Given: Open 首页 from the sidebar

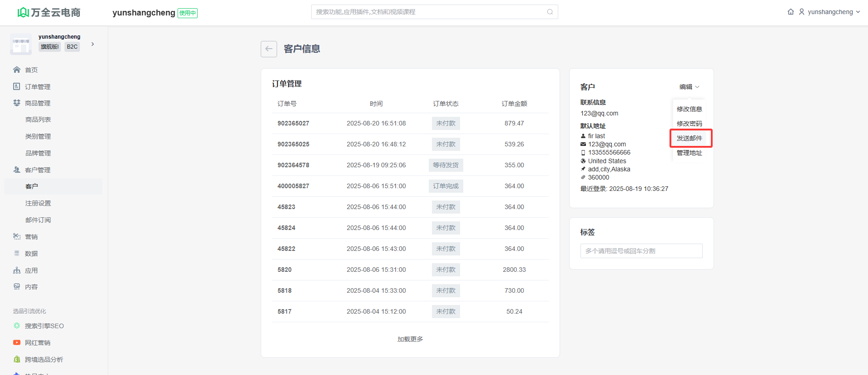Looking at the screenshot, I should click(x=31, y=70).
